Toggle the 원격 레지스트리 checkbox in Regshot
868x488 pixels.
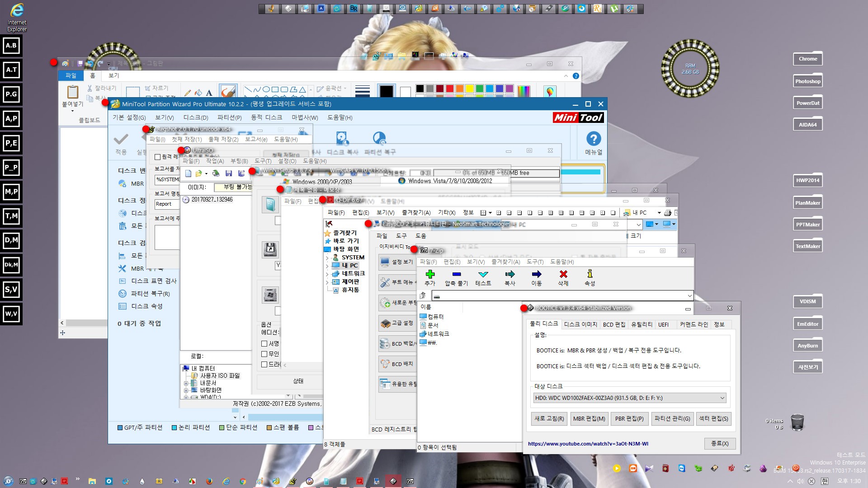point(157,157)
